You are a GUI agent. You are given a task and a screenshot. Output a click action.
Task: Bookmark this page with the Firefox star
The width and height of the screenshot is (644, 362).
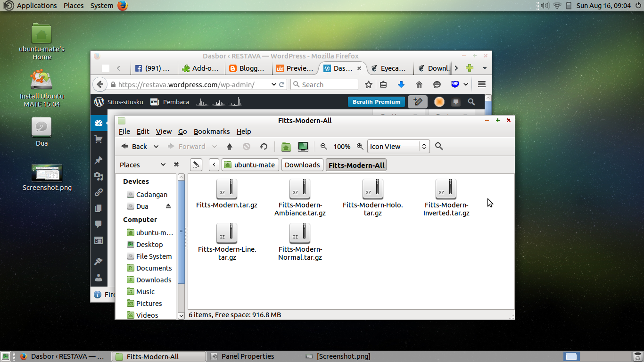pyautogui.click(x=369, y=84)
